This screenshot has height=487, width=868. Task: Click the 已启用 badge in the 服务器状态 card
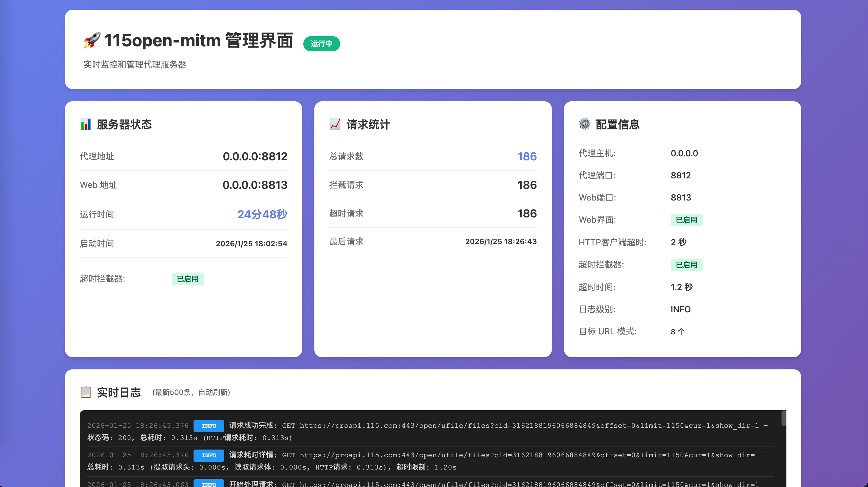tap(187, 279)
